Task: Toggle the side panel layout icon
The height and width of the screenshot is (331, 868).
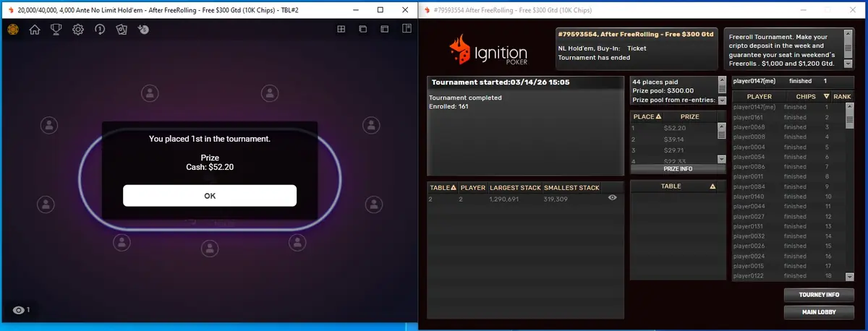Action: click(x=407, y=30)
